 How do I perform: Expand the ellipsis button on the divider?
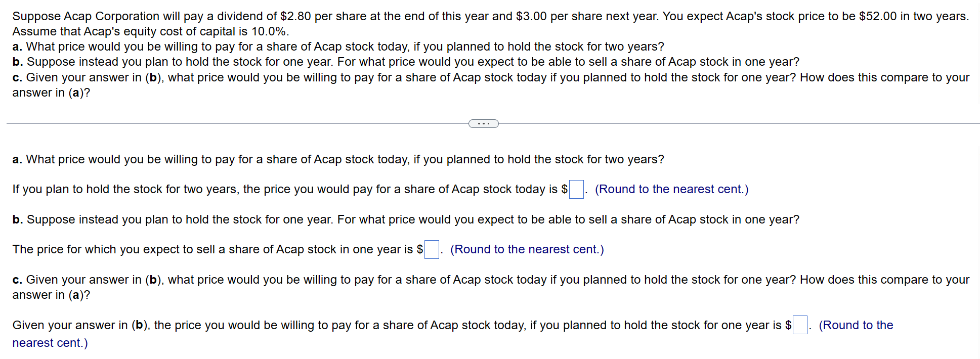click(483, 124)
